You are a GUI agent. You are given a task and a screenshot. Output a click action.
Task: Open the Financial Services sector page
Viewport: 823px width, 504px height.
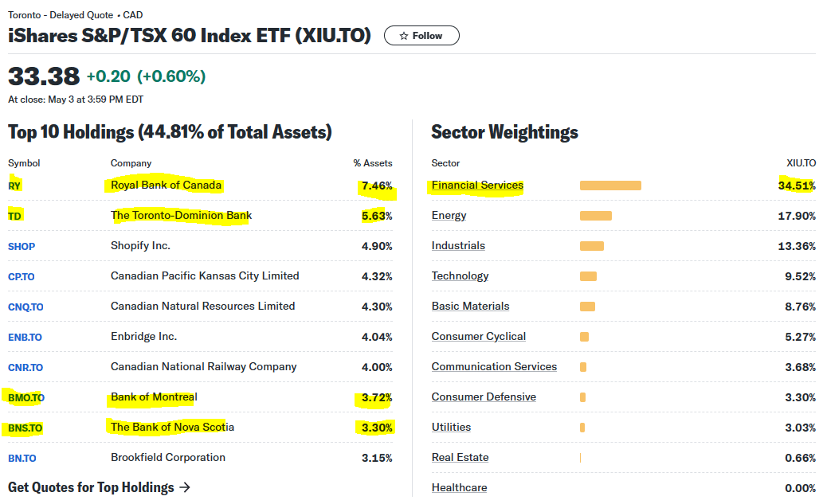click(x=476, y=185)
